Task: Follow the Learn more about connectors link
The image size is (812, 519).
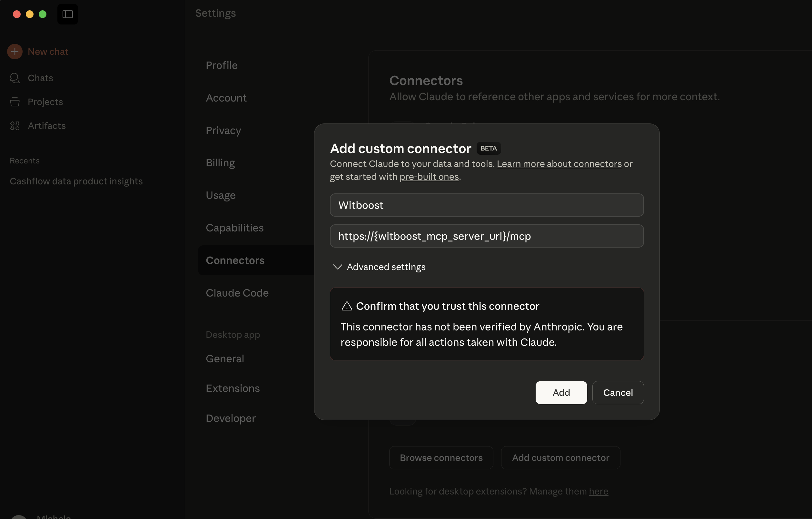Action: click(559, 164)
